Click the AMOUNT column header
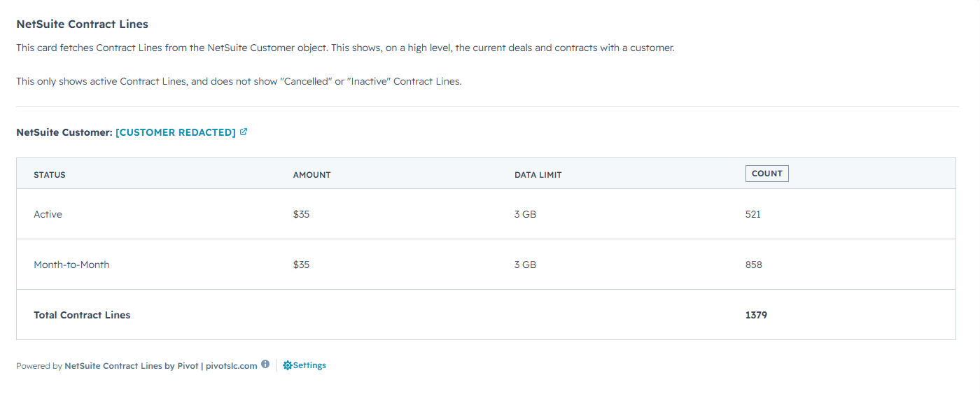 (x=311, y=175)
